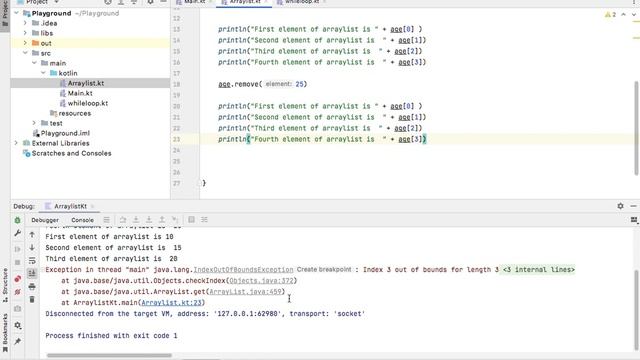Toggle scroll to end of console
Image resolution: width=640 pixels, height=360 pixels.
click(32, 273)
